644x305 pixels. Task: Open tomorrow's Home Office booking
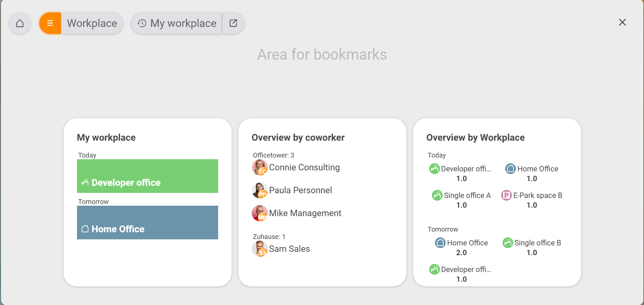[x=148, y=223]
